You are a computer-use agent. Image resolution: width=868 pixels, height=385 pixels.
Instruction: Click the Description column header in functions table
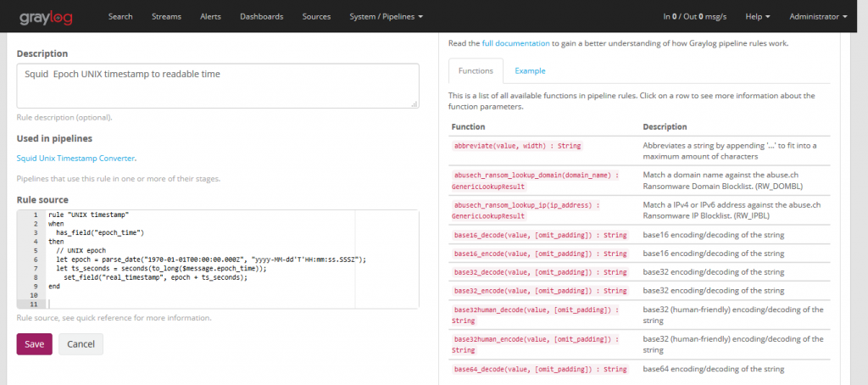pyautogui.click(x=665, y=127)
